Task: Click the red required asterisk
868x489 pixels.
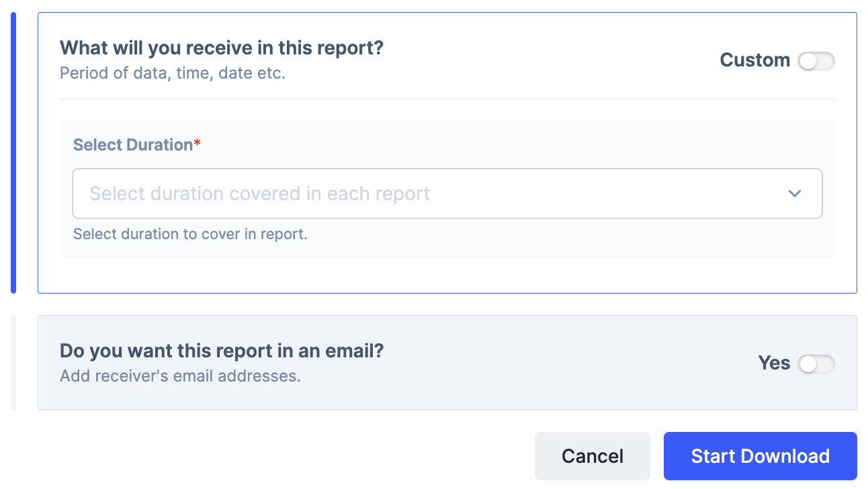Action: (x=198, y=144)
